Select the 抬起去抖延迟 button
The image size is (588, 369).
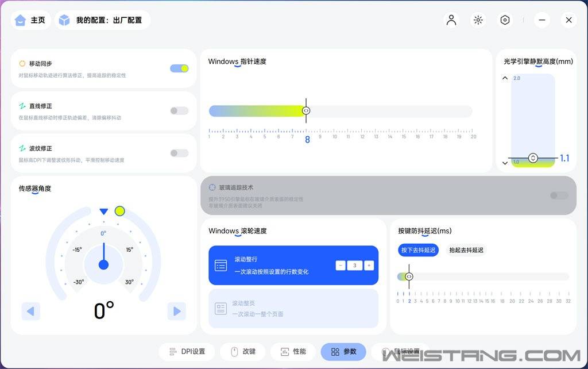tap(466, 250)
